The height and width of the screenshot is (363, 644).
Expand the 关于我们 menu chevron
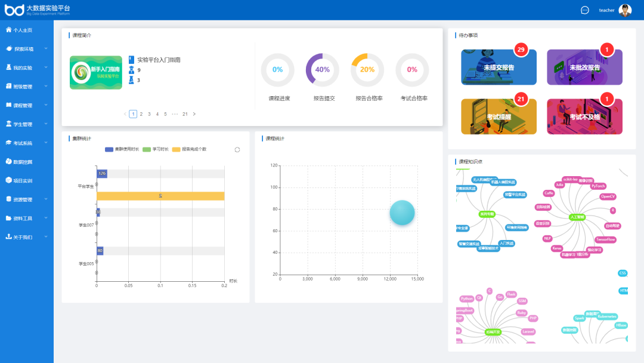[45, 237]
